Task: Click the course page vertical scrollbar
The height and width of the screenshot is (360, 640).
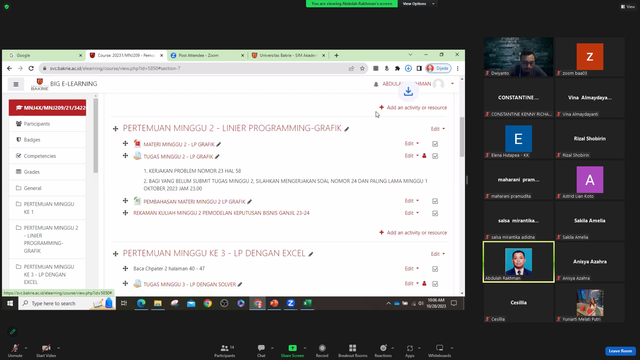Action: click(462, 137)
